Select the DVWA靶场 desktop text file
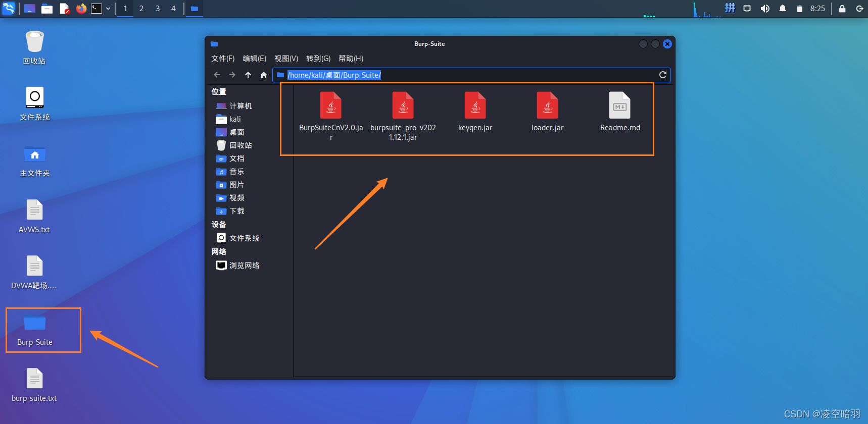This screenshot has width=868, height=424. (34, 272)
